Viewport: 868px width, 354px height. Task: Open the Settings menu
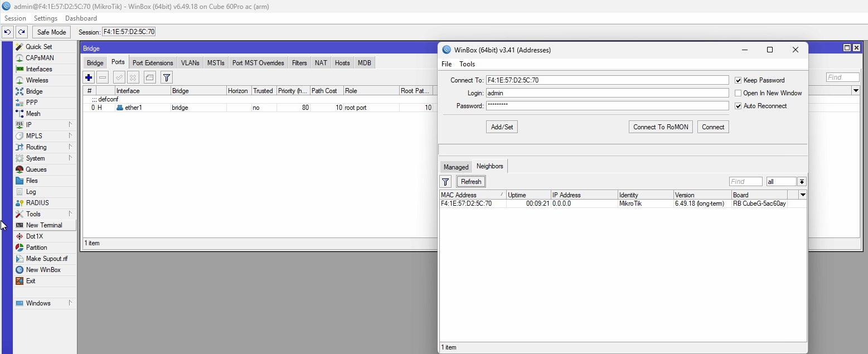click(46, 18)
